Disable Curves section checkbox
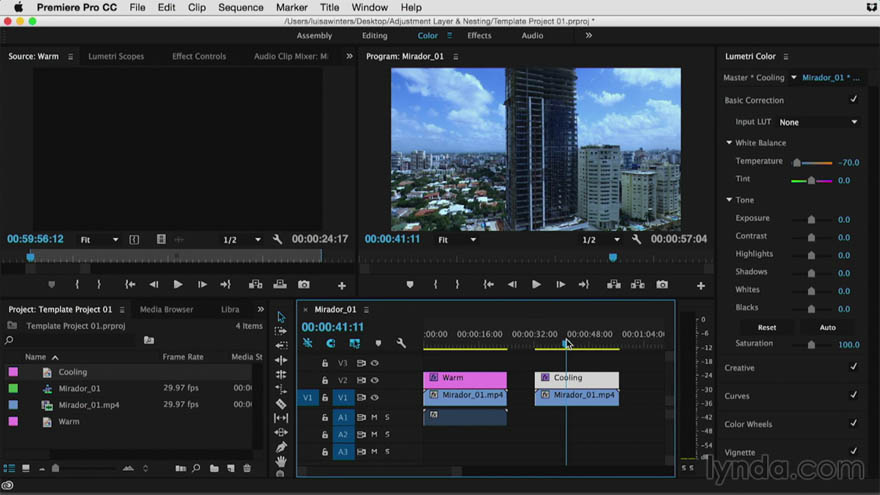The image size is (880, 495). tap(854, 395)
